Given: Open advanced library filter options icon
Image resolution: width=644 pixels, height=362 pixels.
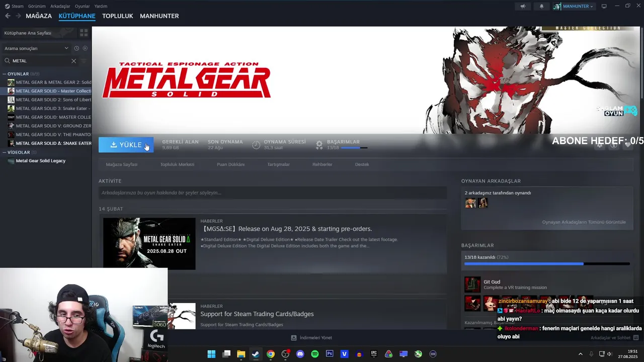Looking at the screenshot, I should [84, 61].
